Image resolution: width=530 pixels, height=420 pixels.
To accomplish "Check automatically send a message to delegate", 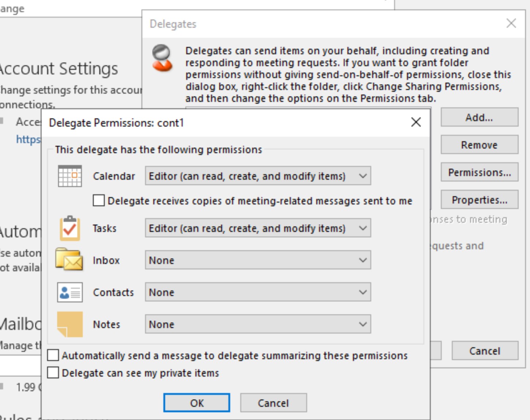I will pyautogui.click(x=53, y=355).
